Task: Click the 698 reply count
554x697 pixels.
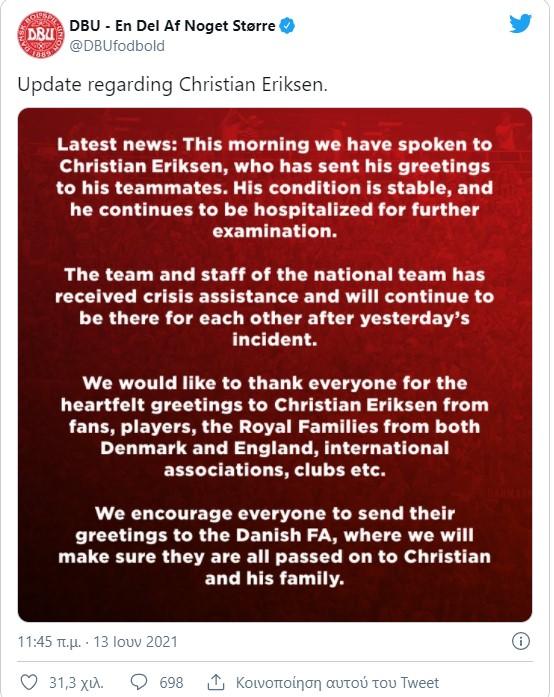Action: click(x=171, y=682)
